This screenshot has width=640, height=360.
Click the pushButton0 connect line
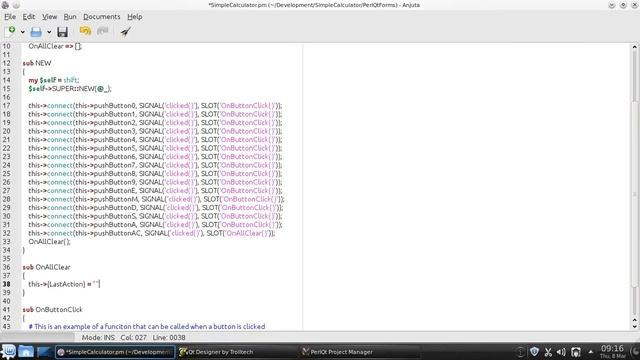click(x=155, y=106)
